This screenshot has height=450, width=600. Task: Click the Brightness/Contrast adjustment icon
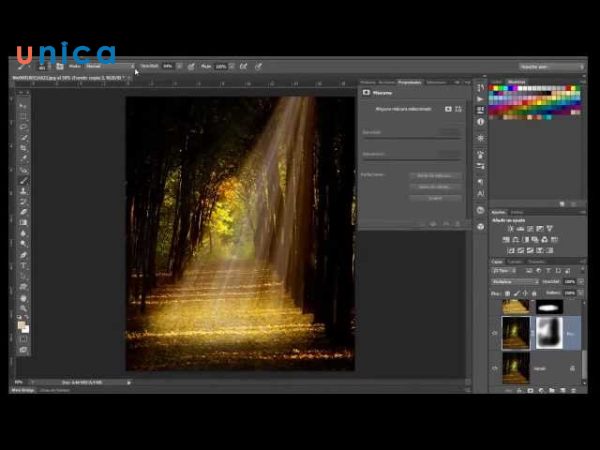click(511, 228)
